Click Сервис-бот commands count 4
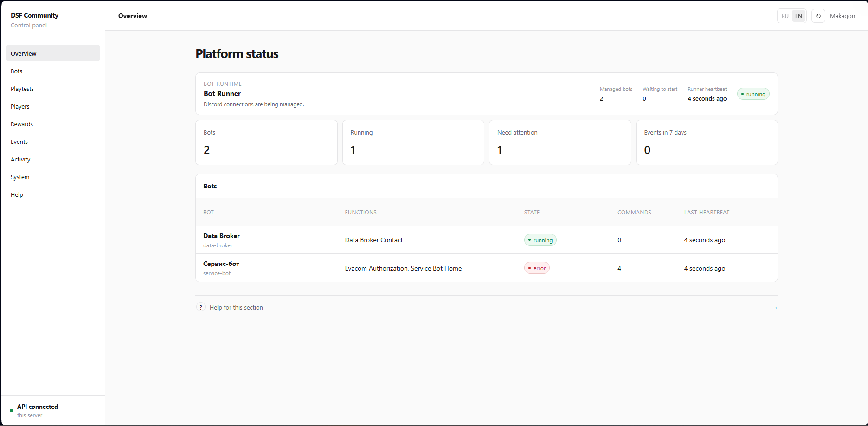Image resolution: width=868 pixels, height=426 pixels. click(619, 268)
